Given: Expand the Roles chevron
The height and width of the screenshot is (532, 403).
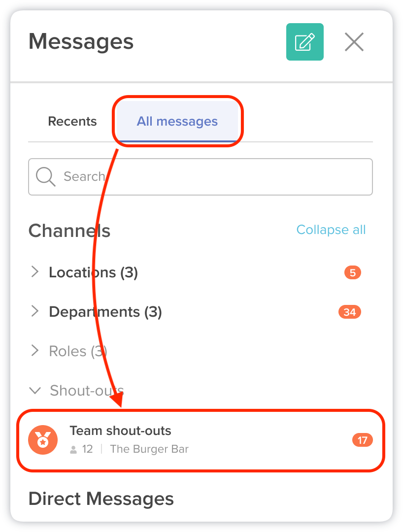Looking at the screenshot, I should [x=35, y=351].
